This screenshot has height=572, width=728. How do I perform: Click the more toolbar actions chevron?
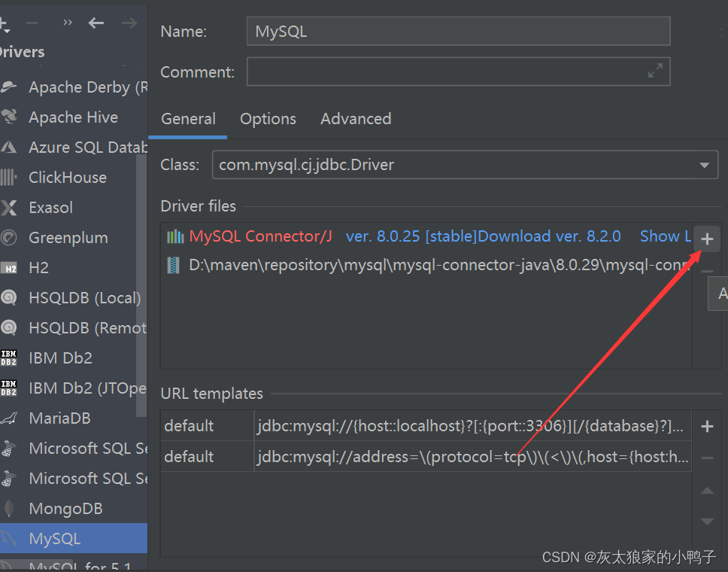[x=68, y=23]
